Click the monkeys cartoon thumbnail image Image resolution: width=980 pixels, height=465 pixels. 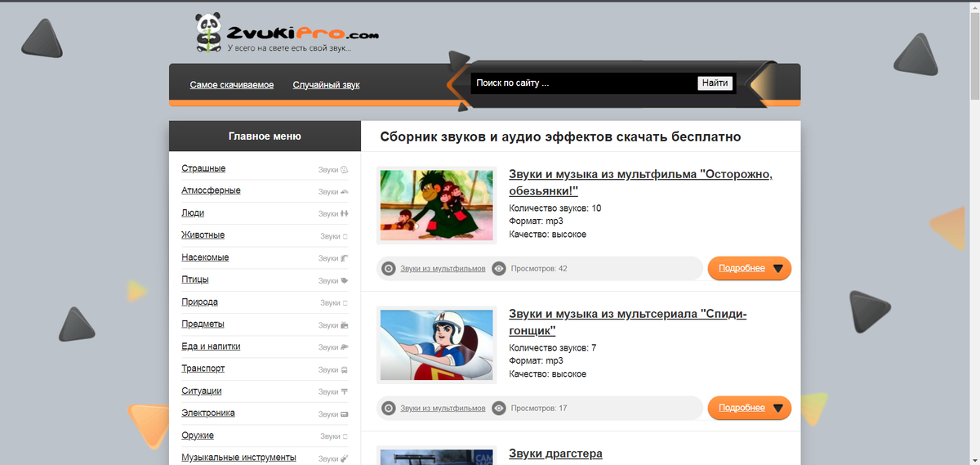(x=437, y=205)
